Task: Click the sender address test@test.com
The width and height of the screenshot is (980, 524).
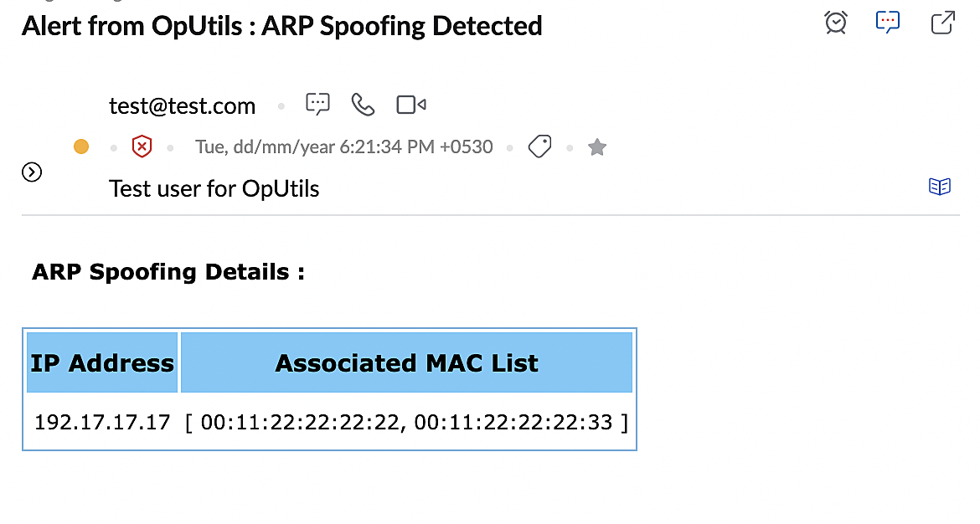Action: pos(182,106)
